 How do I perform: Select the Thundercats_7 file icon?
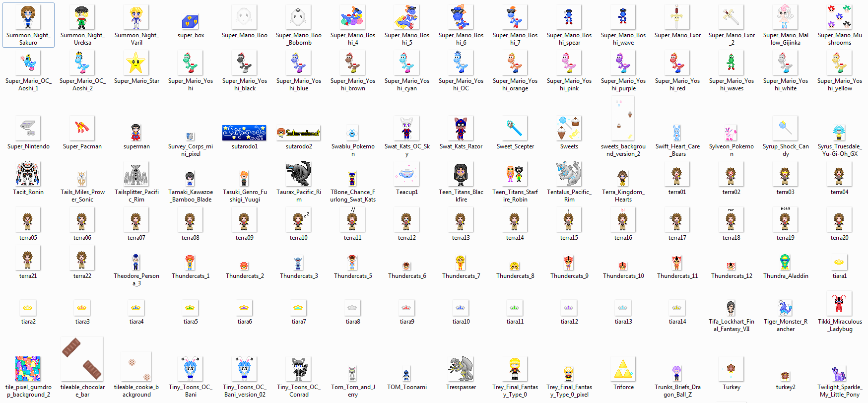click(x=461, y=263)
